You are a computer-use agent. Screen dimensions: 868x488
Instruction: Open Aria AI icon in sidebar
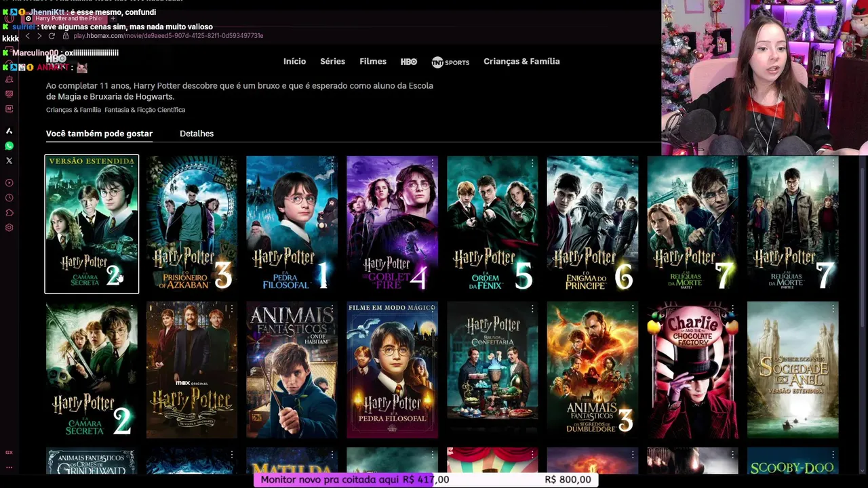[9, 131]
